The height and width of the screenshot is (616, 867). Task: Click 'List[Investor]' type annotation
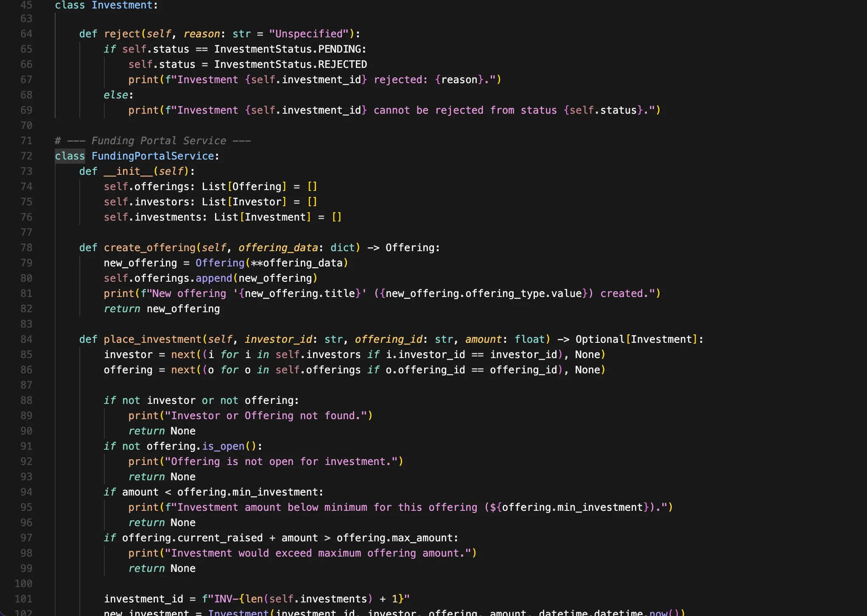click(x=244, y=202)
